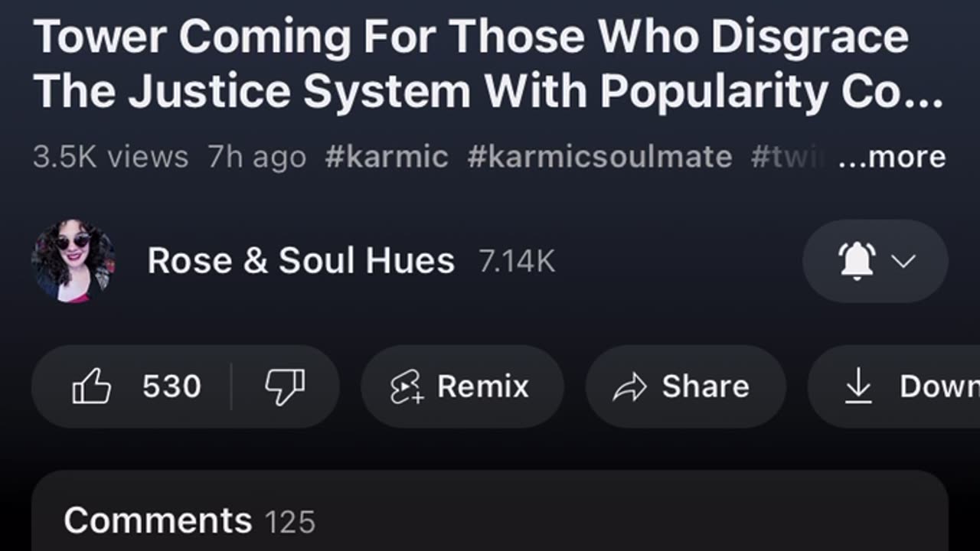Open the #karmic hashtag
This screenshot has width=980, height=551.
tap(387, 158)
